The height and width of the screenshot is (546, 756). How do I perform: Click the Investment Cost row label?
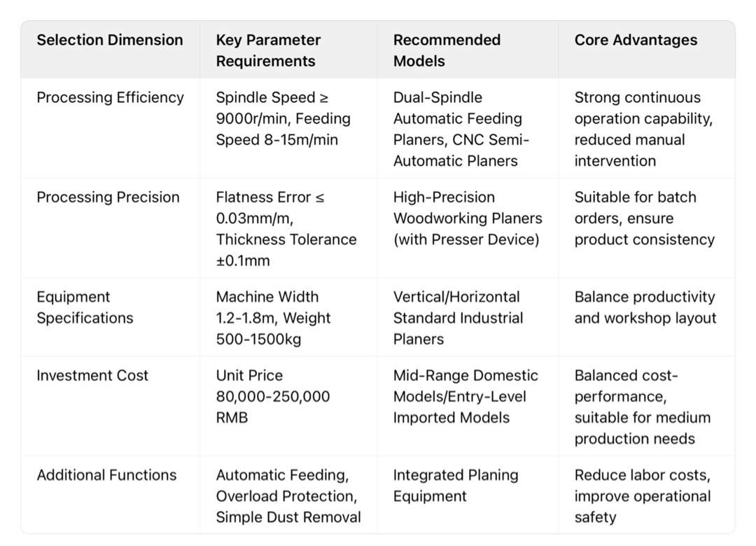(92, 375)
